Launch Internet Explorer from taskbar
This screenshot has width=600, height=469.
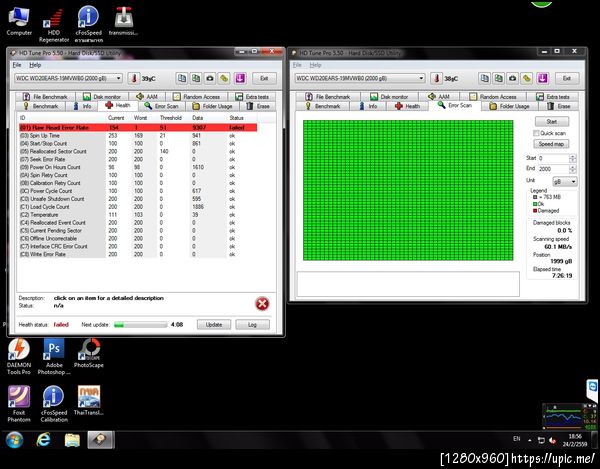pos(43,440)
